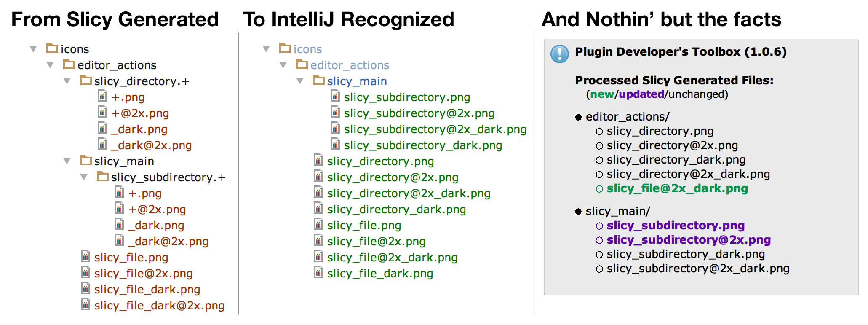Screen dimensions: 868x325
Task: Collapse the slicy_subdirectory.+ tree node
Action: tap(84, 177)
